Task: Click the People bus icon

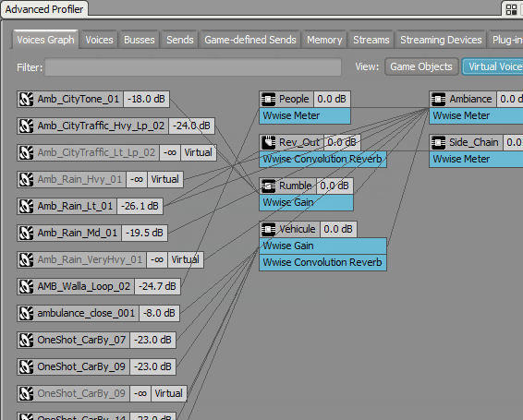Action: tap(269, 99)
